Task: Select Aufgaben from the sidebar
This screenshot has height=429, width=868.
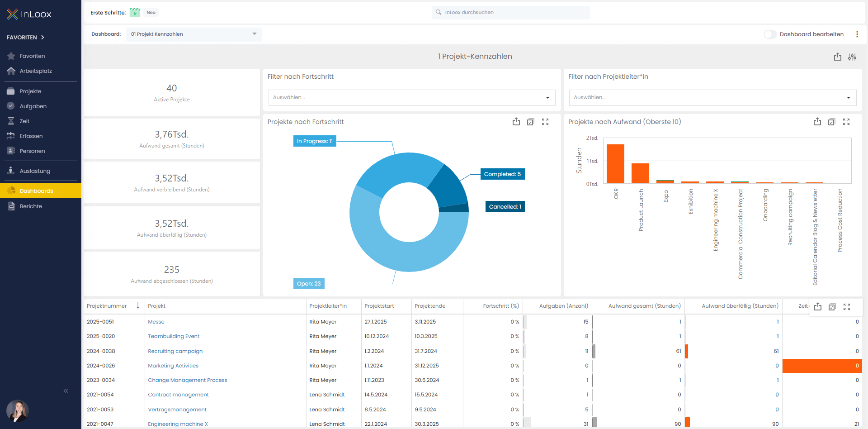Action: (x=33, y=106)
